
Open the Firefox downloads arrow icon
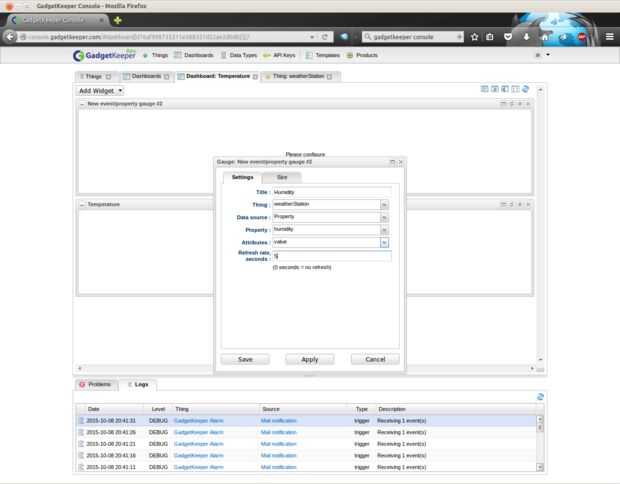point(526,37)
